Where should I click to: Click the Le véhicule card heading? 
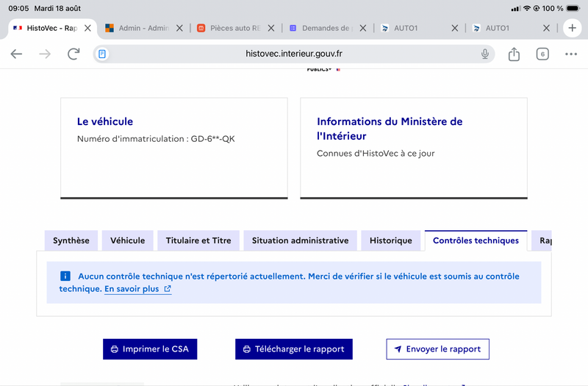click(105, 121)
